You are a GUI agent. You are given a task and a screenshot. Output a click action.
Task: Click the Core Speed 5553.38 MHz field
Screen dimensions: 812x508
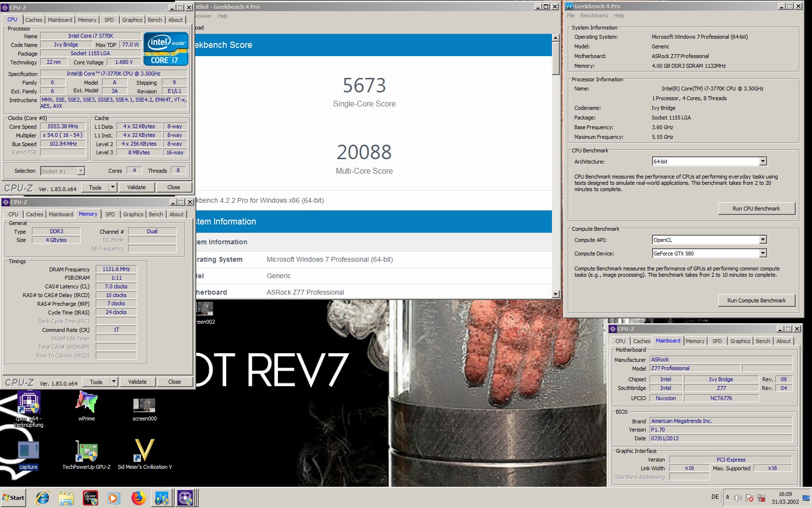click(x=63, y=126)
